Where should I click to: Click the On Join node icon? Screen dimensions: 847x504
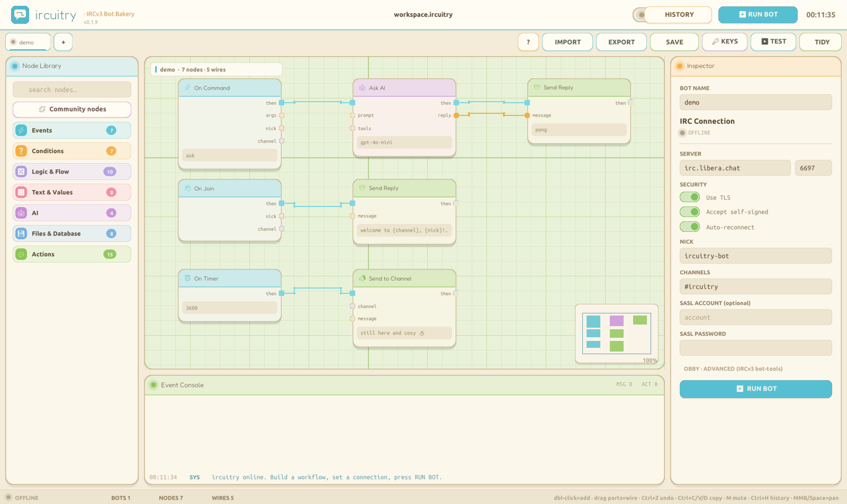coord(187,188)
